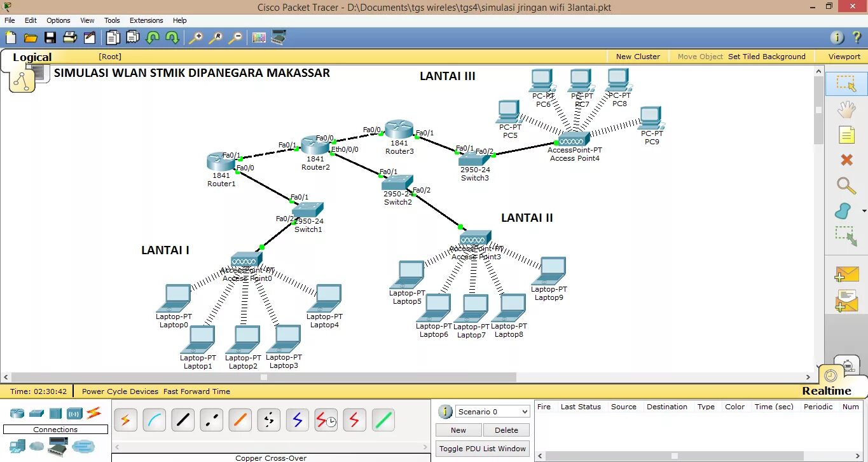Viewport: 868px width, 462px height.
Task: Pick the dashed black Copper Cross-Over cable
Action: pos(211,420)
